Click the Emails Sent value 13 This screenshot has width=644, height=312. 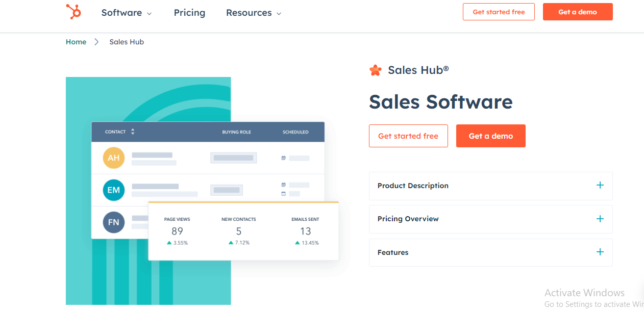305,231
